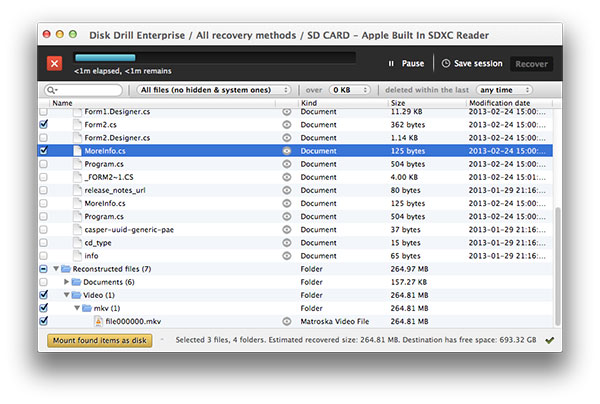Open the 0 KB size dropdown
Viewport: 600px width, 404px height.
[x=350, y=90]
